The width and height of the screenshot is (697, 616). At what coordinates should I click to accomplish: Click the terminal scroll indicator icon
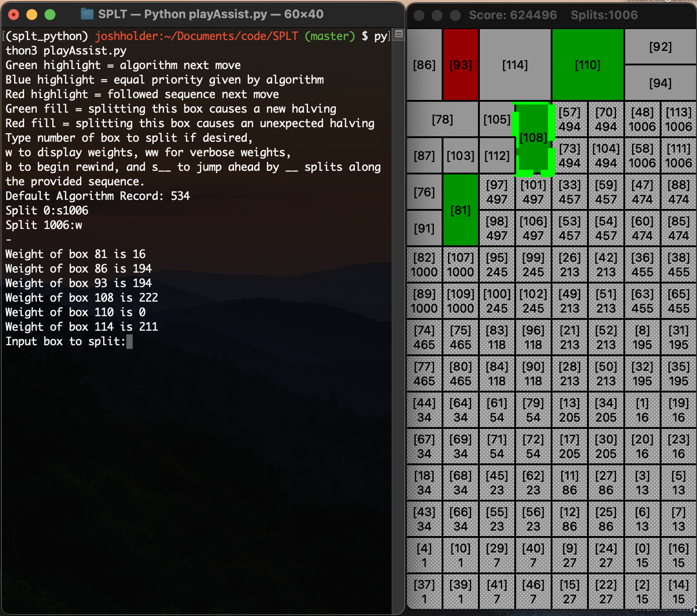pos(398,34)
